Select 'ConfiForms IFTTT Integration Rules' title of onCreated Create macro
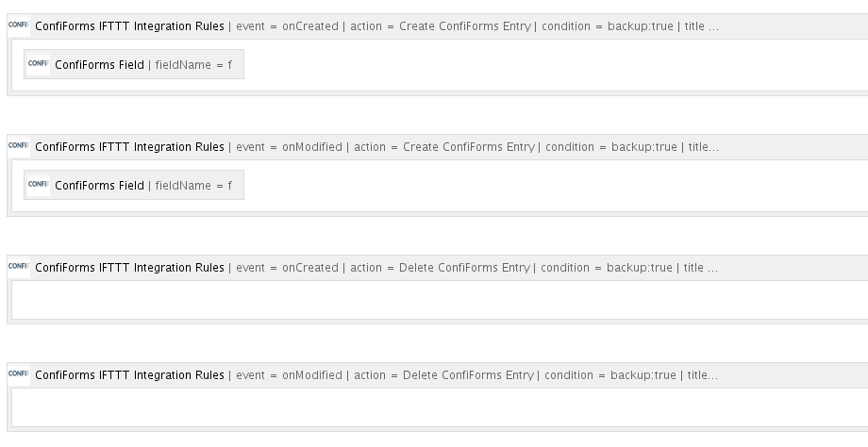This screenshot has height=447, width=868. click(x=129, y=26)
